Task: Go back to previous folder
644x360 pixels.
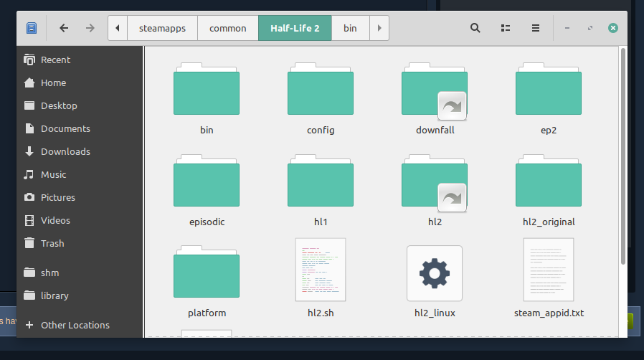Action: tap(64, 28)
